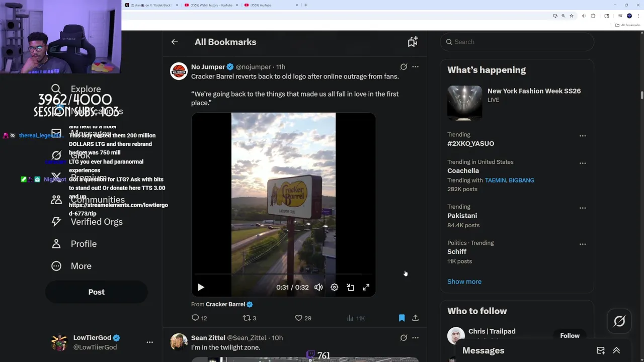Select the X Kodak Black browser tab

(x=152, y=5)
